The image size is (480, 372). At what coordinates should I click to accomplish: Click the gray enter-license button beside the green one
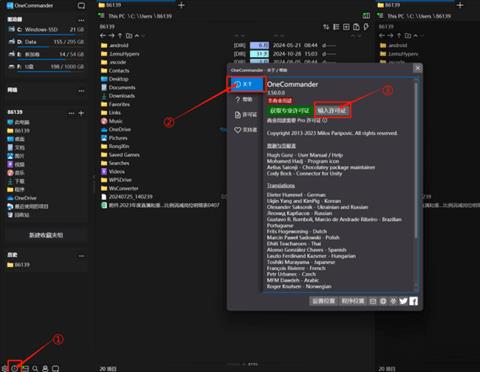click(x=332, y=110)
